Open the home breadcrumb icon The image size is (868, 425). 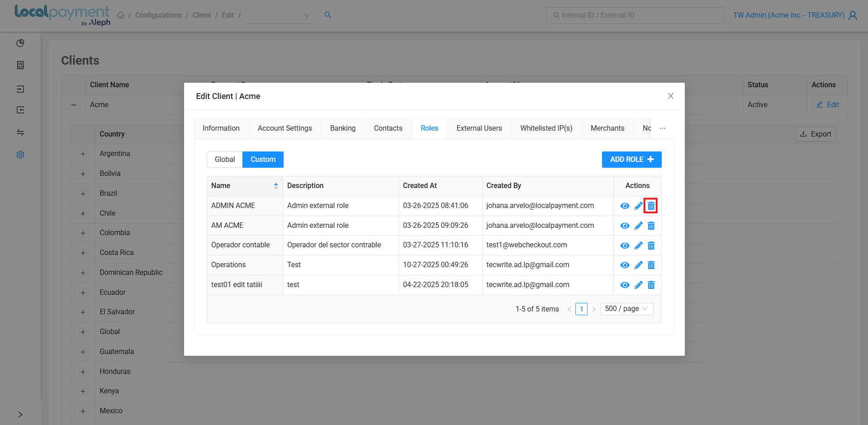(121, 15)
